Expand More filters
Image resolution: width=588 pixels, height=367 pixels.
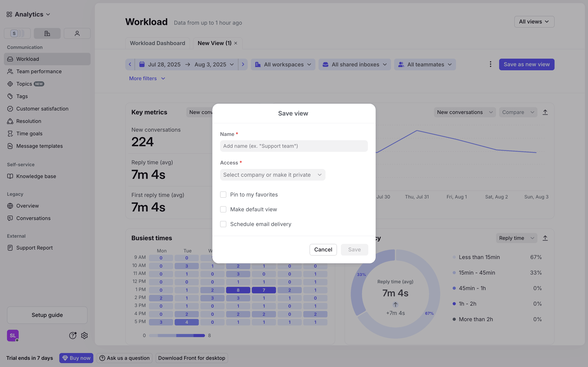click(147, 78)
